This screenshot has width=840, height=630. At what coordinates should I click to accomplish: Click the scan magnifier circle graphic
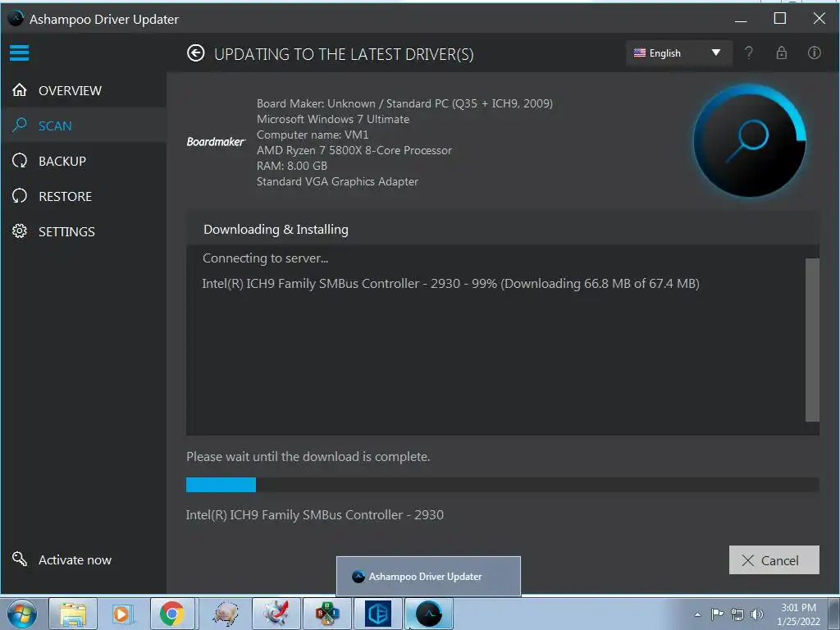point(750,140)
